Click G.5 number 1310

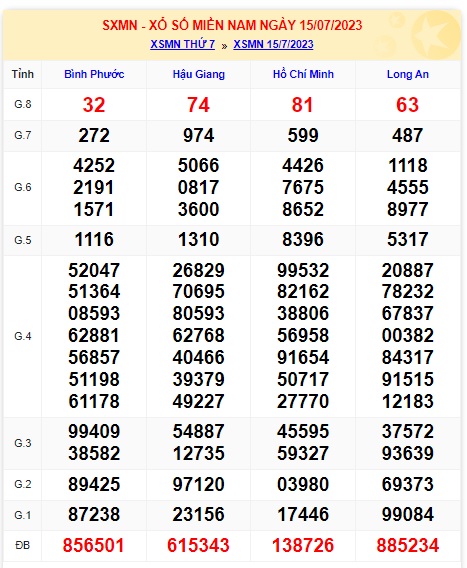tap(199, 240)
